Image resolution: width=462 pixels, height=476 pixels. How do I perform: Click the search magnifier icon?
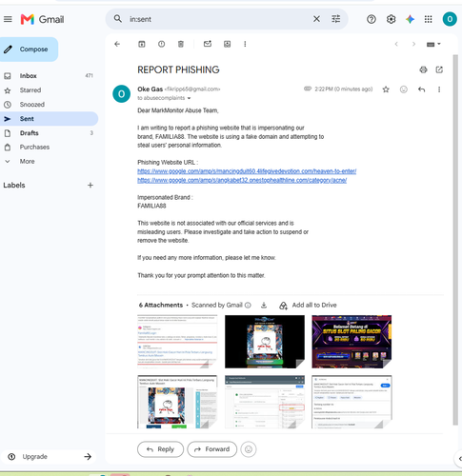(x=118, y=19)
